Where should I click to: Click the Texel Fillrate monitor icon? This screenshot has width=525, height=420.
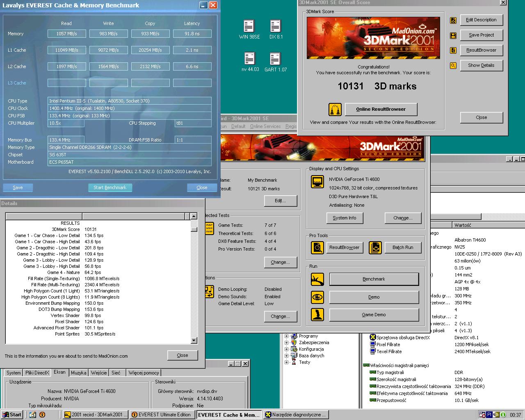[x=372, y=352]
